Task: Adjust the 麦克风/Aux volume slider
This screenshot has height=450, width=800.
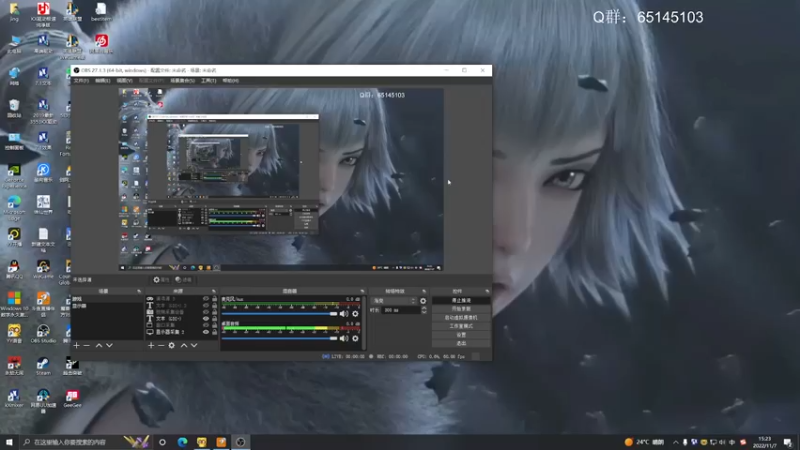Action: pyautogui.click(x=280, y=314)
